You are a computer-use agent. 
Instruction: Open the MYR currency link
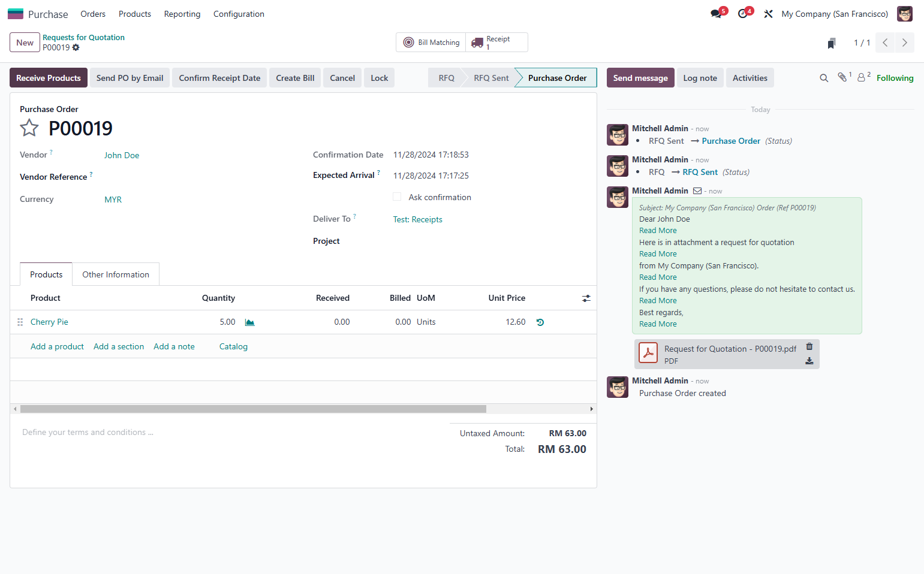coord(113,200)
